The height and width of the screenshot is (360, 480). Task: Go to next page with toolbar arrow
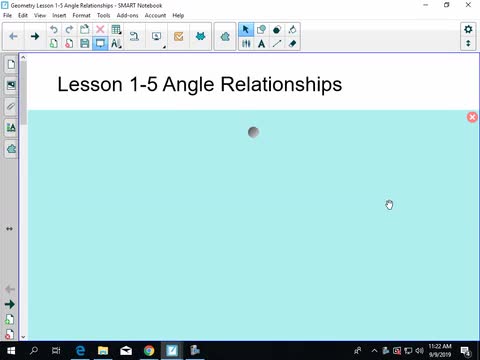pyautogui.click(x=35, y=36)
